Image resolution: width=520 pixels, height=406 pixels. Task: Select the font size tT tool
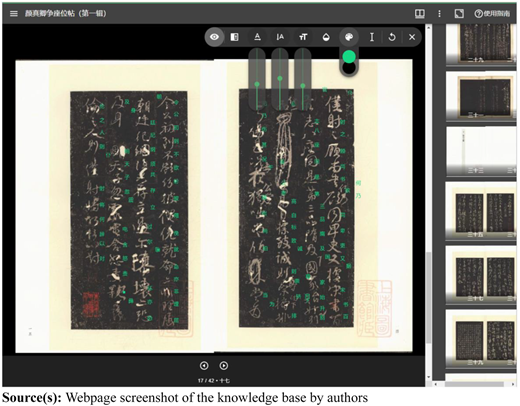tap(303, 37)
